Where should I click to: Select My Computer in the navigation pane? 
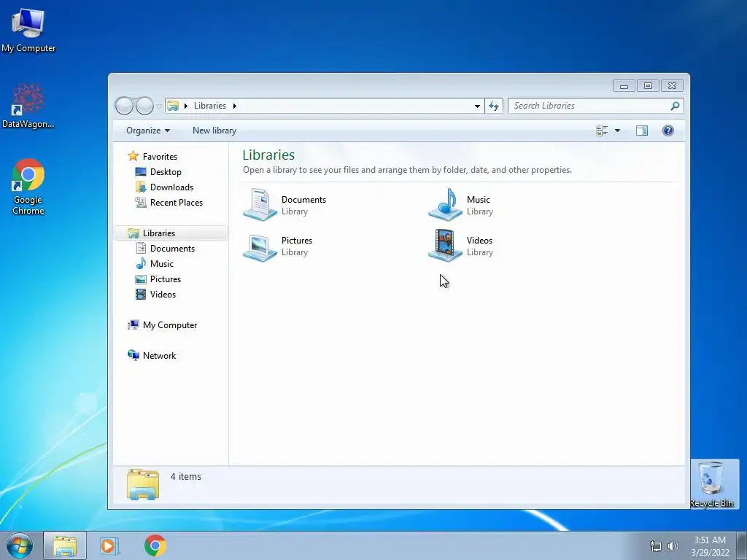169,325
